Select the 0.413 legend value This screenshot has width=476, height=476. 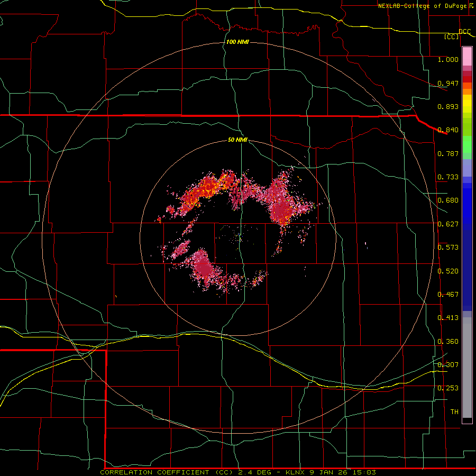click(448, 318)
